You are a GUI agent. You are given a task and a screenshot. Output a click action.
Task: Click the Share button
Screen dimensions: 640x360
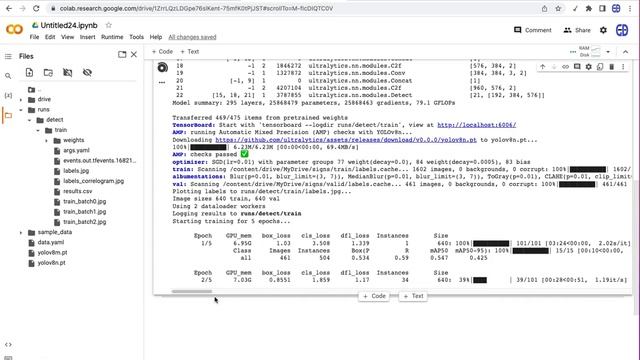pyautogui.click(x=577, y=30)
